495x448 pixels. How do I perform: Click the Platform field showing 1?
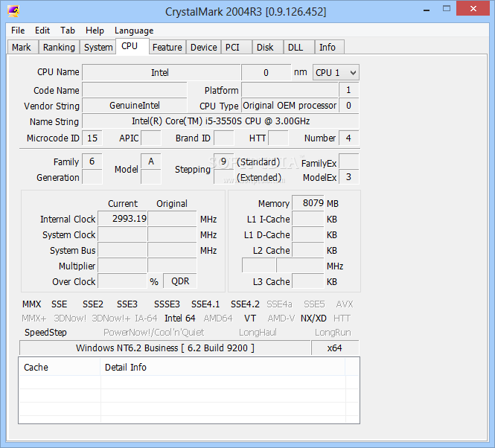[348, 90]
